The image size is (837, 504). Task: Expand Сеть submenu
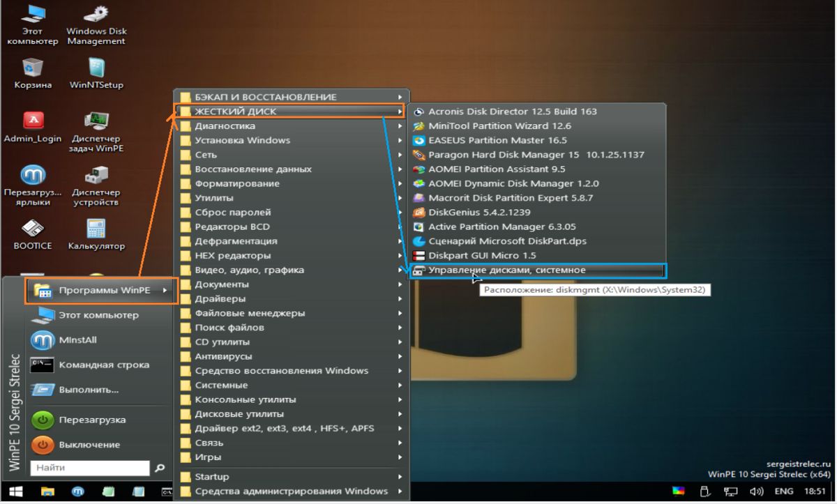pos(290,155)
